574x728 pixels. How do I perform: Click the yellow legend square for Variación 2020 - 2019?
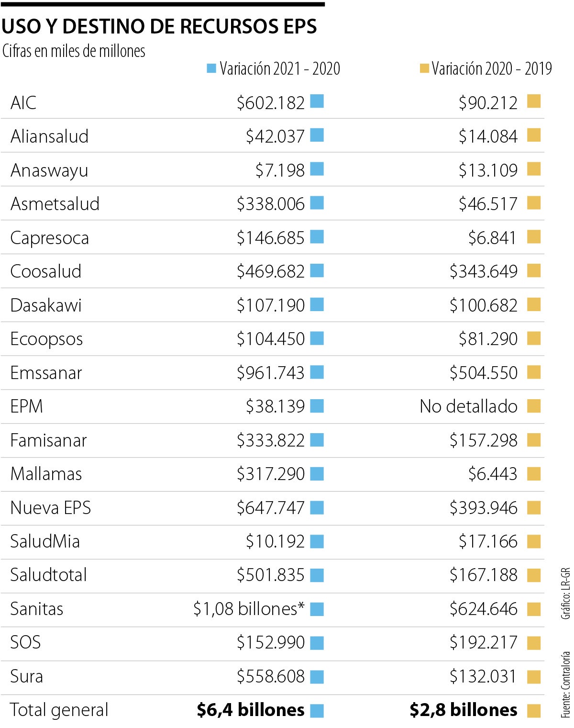pos(424,68)
